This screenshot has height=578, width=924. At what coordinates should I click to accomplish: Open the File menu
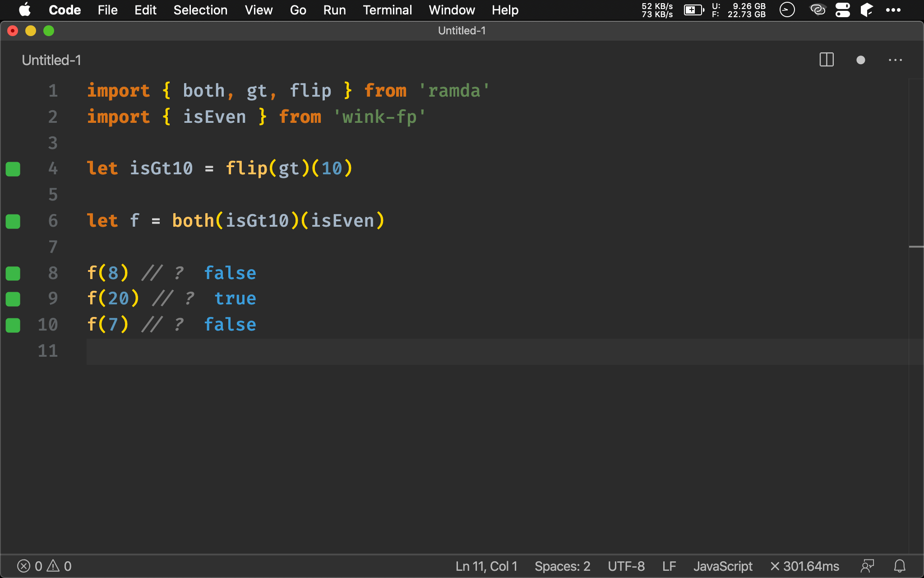click(107, 10)
